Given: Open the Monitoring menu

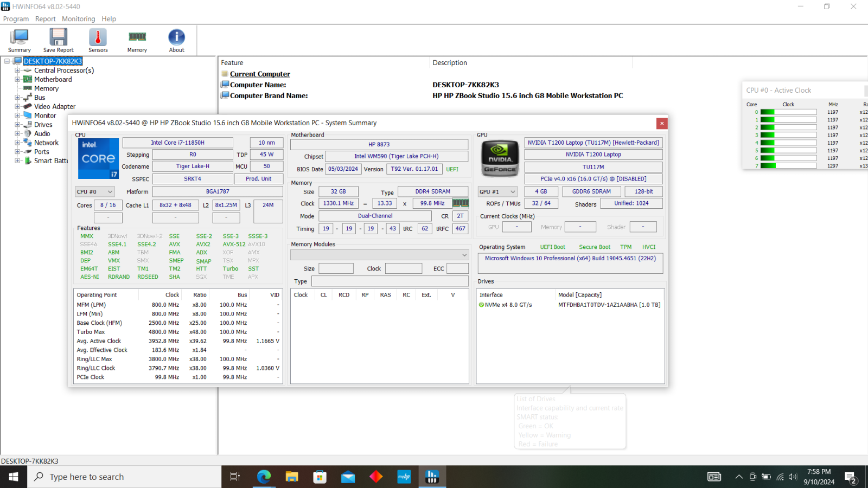Looking at the screenshot, I should [79, 19].
